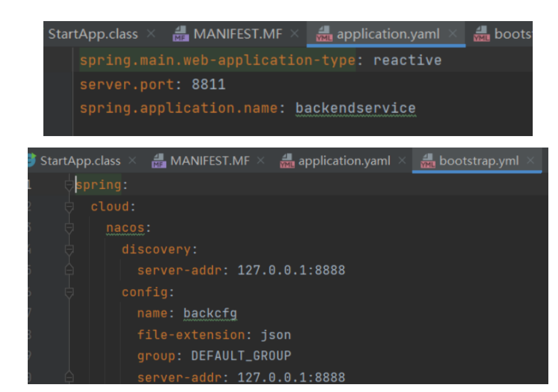Select the value 'backendservice'
This screenshot has width=558, height=392.
tap(356, 108)
